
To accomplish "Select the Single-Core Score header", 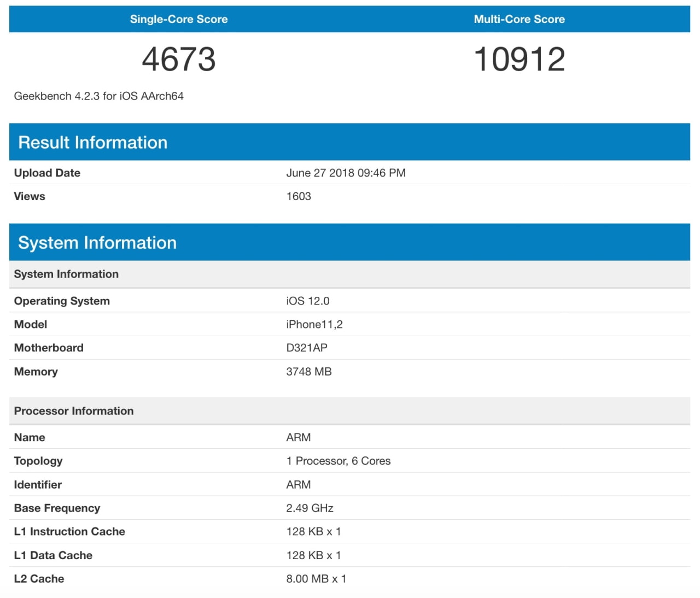I will click(x=178, y=19).
